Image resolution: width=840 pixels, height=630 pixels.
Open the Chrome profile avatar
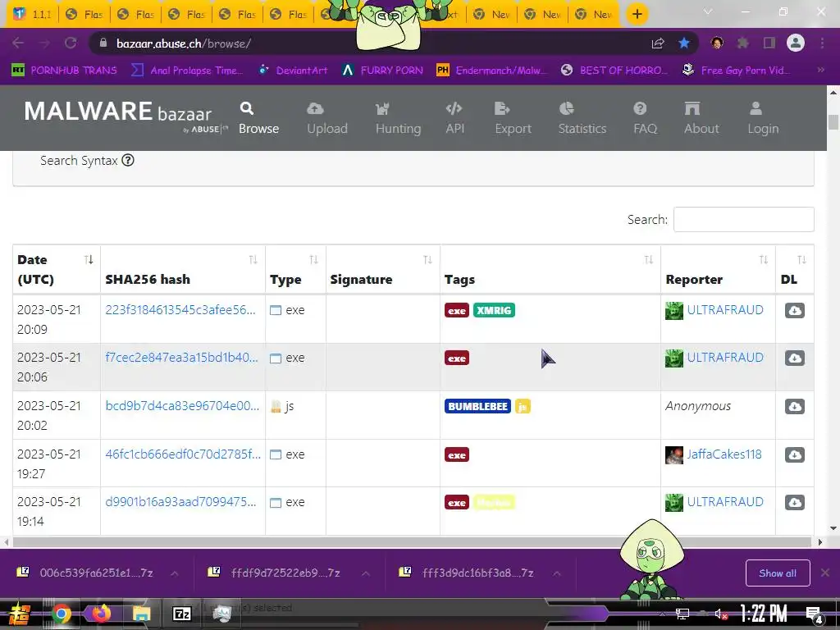(x=796, y=43)
